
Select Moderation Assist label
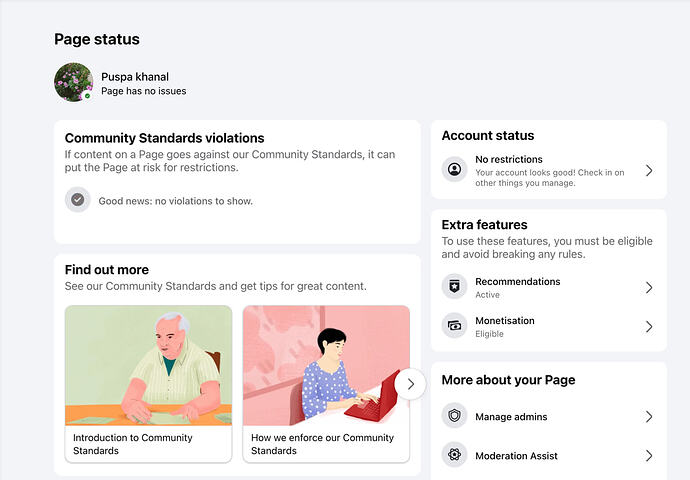[x=517, y=456]
